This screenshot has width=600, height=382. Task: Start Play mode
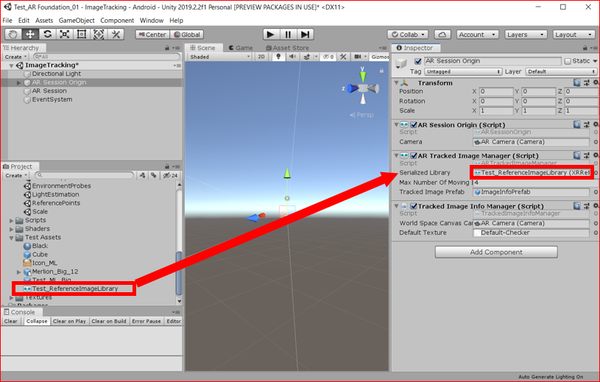(x=270, y=34)
